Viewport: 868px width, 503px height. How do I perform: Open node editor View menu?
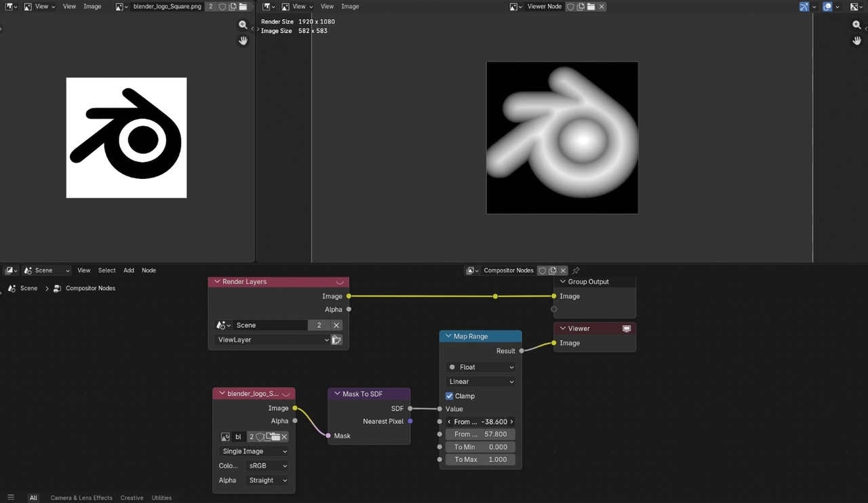[x=83, y=270]
